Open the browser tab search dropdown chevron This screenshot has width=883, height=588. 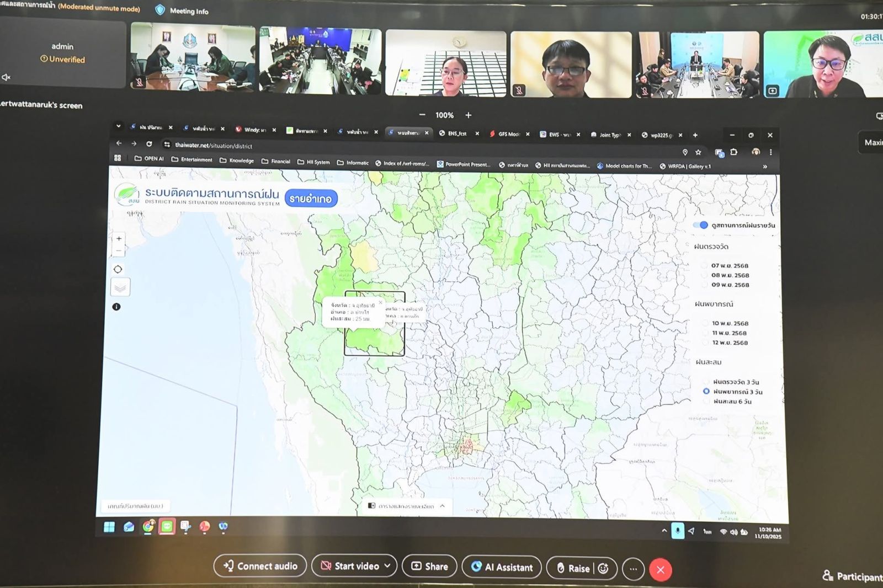pyautogui.click(x=118, y=126)
